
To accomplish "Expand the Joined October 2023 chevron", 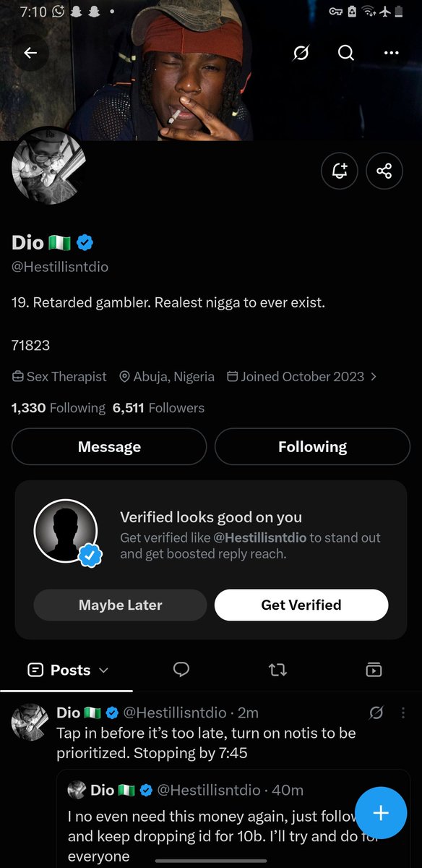I will (373, 377).
